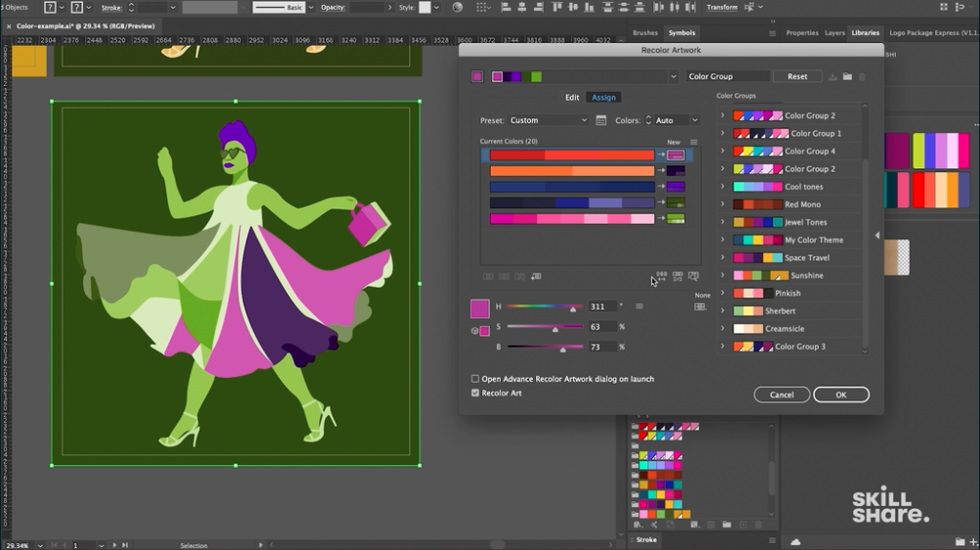Confirm the recolor with the OK button
980x550 pixels.
click(840, 394)
